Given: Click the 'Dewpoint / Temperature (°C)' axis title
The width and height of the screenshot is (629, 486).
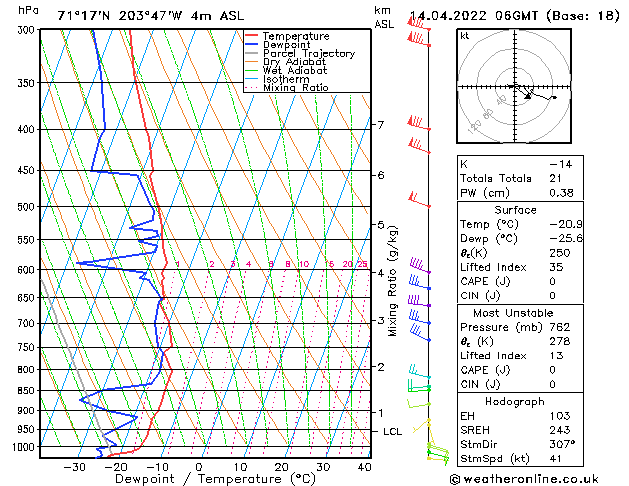Looking at the screenshot, I should coord(215,479).
